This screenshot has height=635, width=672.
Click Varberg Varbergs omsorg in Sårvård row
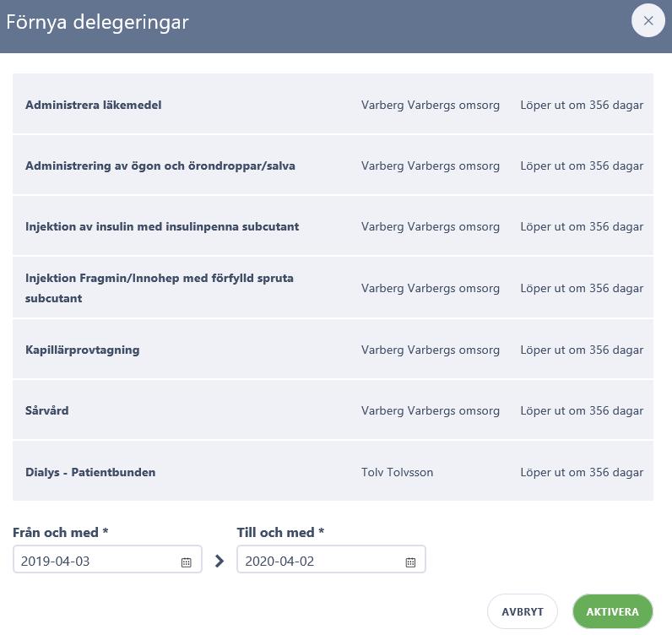click(x=431, y=410)
